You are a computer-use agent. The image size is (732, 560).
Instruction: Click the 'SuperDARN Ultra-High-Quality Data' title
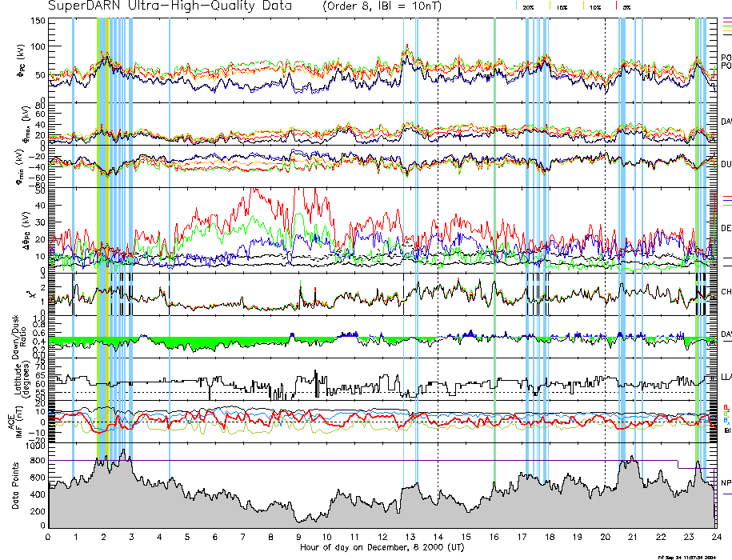[170, 6]
